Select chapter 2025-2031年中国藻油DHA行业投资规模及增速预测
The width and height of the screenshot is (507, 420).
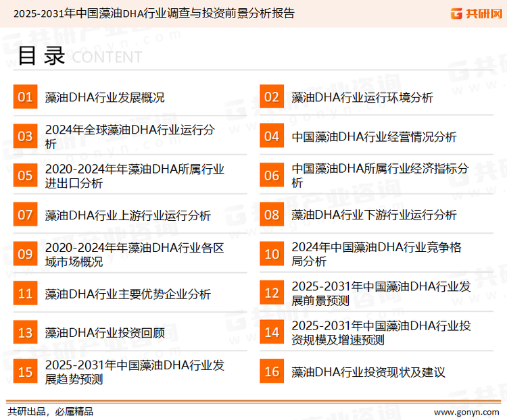tap(381, 333)
